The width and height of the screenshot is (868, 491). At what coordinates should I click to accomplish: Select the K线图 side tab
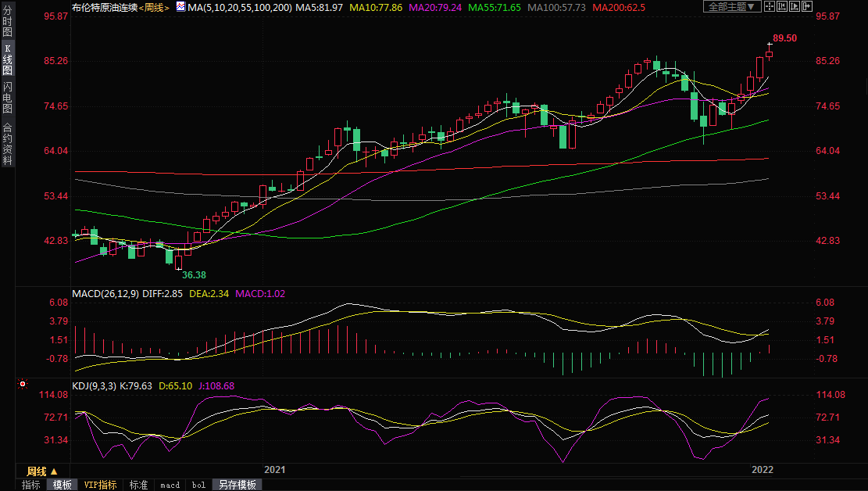(7, 59)
